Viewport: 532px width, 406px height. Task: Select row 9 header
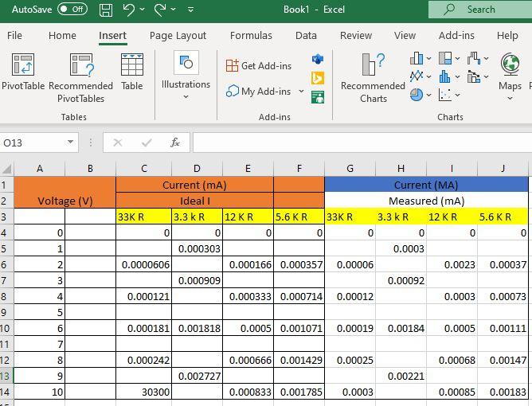6,312
